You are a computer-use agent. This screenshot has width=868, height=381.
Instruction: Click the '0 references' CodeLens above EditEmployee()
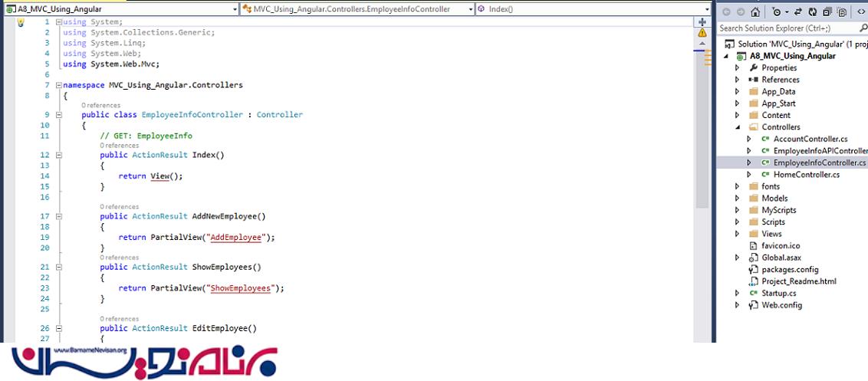[x=119, y=319]
